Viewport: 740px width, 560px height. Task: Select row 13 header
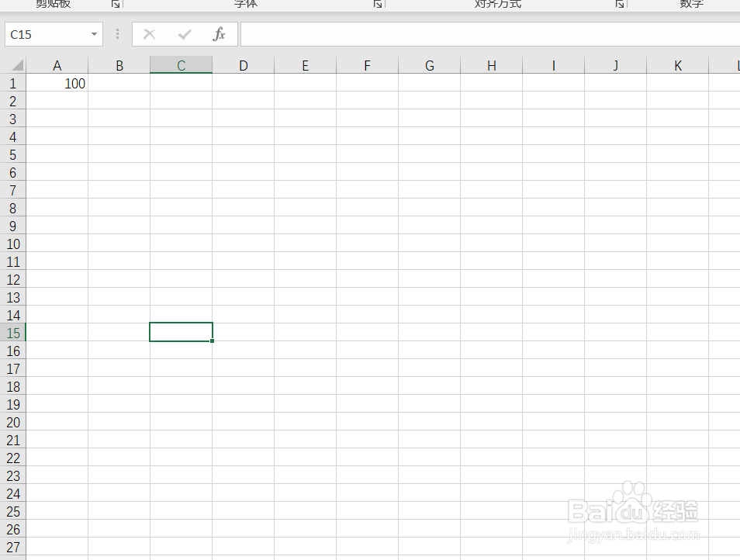pos(12,297)
